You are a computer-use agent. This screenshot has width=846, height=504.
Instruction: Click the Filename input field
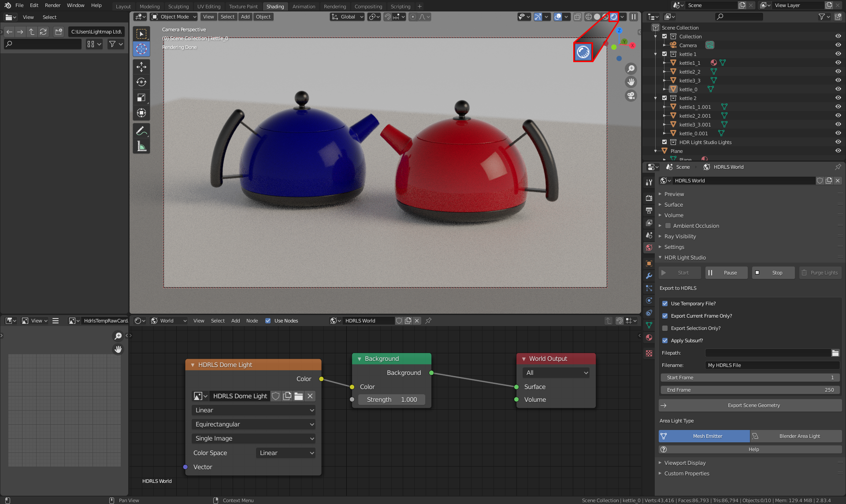tap(772, 365)
